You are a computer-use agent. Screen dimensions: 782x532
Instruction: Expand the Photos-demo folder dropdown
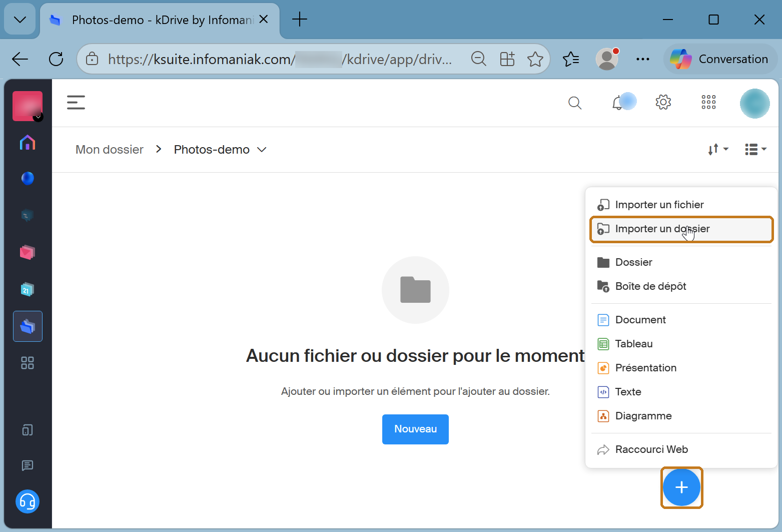[x=262, y=150]
